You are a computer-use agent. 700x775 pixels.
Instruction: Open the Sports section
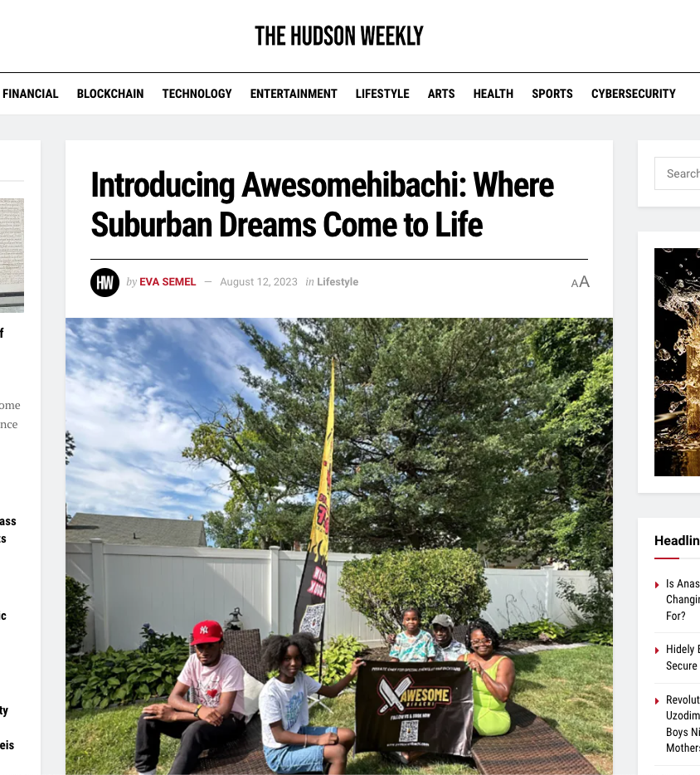[552, 94]
